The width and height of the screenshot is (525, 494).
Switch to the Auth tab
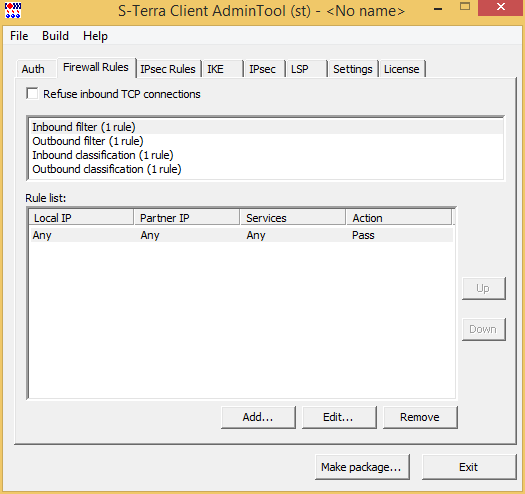(33, 69)
